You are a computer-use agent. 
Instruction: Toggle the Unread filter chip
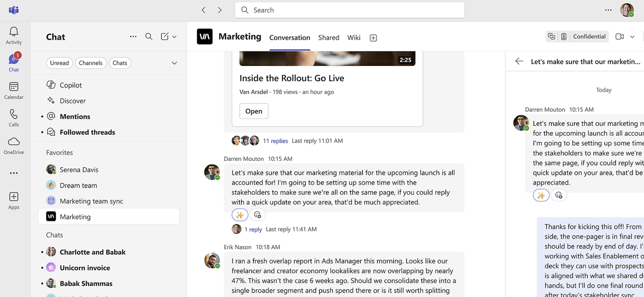59,63
